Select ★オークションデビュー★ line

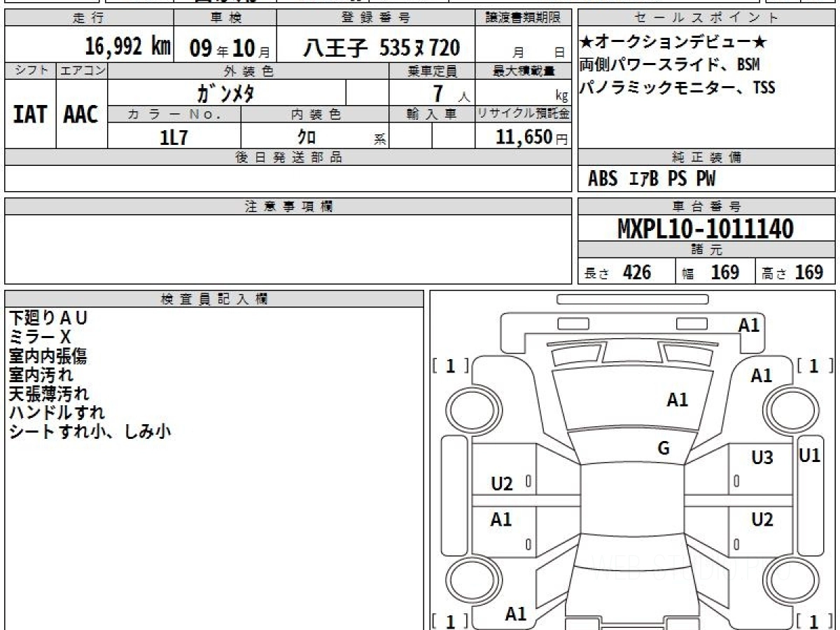pos(673,43)
